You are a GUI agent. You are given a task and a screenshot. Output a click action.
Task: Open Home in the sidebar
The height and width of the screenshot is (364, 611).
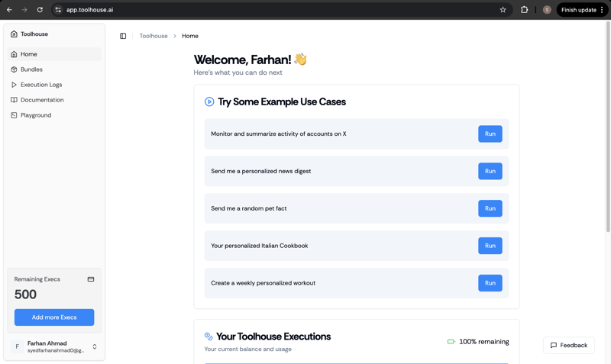coord(54,54)
